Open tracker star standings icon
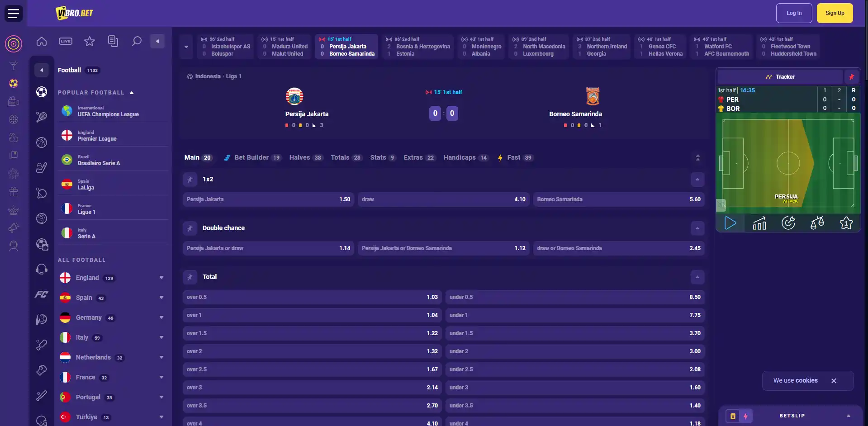Screen dimensions: 868x426 point(846,223)
